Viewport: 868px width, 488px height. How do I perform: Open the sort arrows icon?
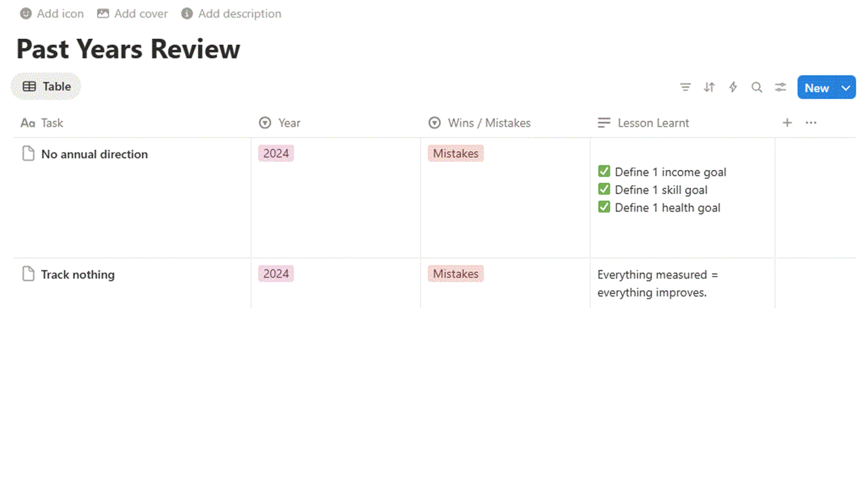click(709, 87)
